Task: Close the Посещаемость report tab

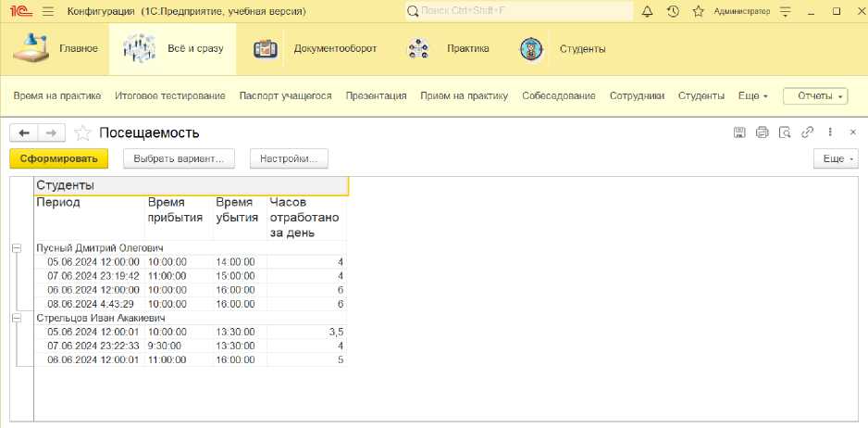Action: point(853,132)
